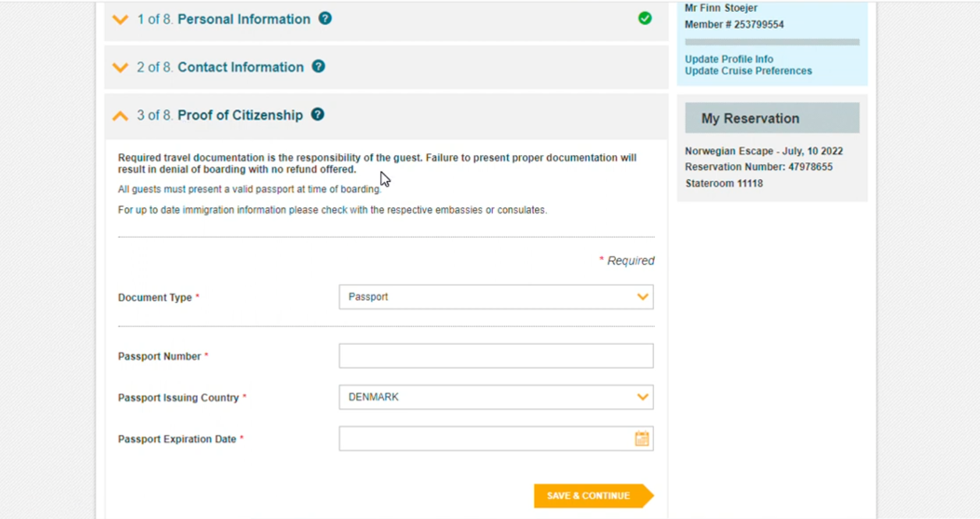
Task: Click the gray profile progress bar
Action: (772, 42)
